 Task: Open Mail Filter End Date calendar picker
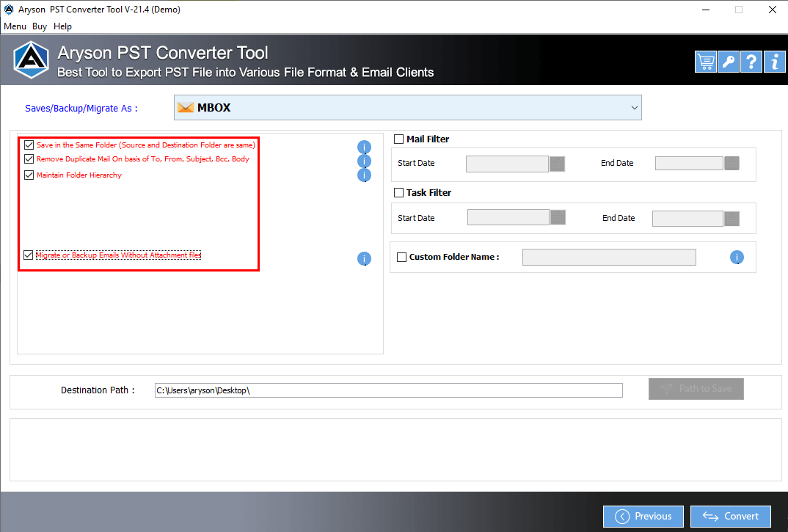point(732,164)
